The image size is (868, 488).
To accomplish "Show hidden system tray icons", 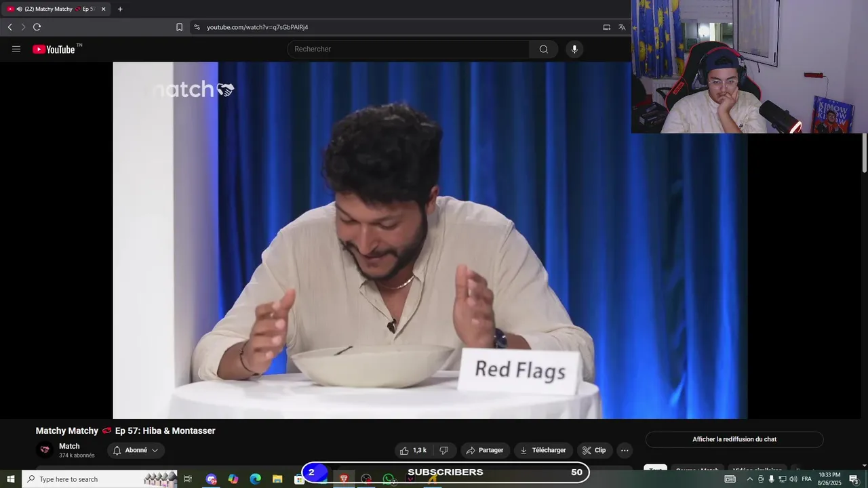I will pyautogui.click(x=749, y=479).
